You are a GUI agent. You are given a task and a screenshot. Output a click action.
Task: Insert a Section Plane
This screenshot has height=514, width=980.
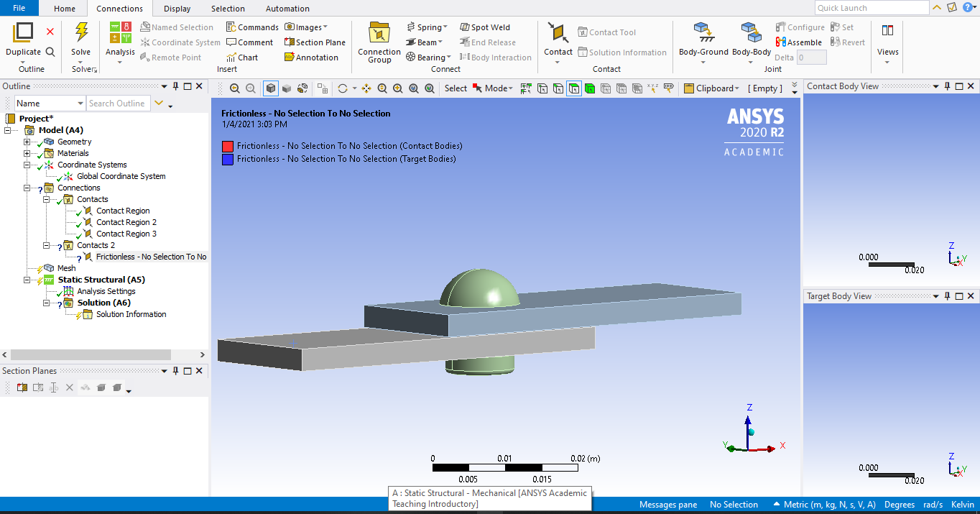[315, 42]
